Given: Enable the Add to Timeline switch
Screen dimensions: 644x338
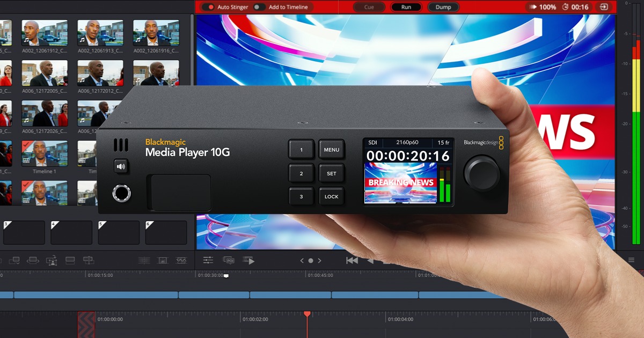Looking at the screenshot, I should pos(259,7).
